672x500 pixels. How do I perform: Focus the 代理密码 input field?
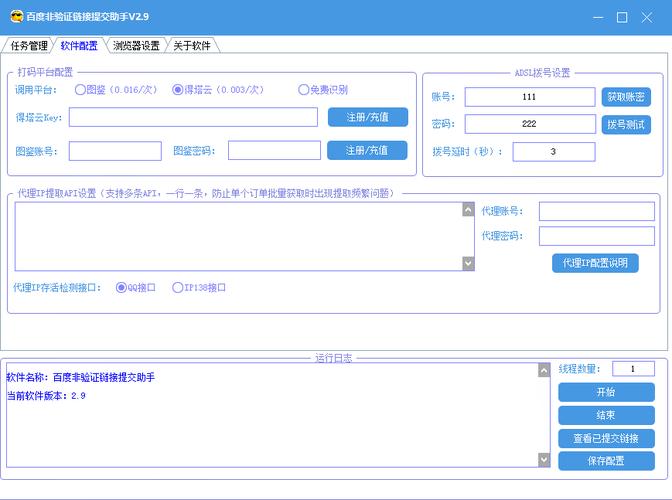[597, 236]
